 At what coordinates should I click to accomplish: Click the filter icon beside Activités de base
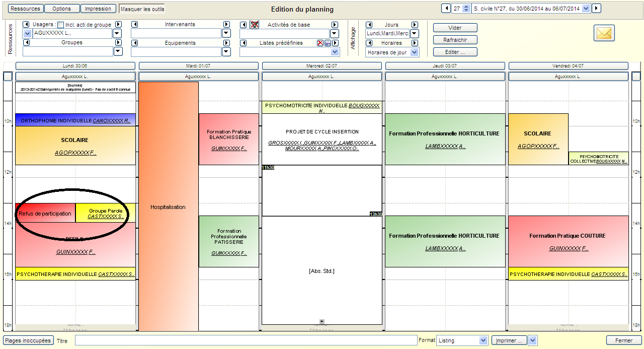coord(254,25)
